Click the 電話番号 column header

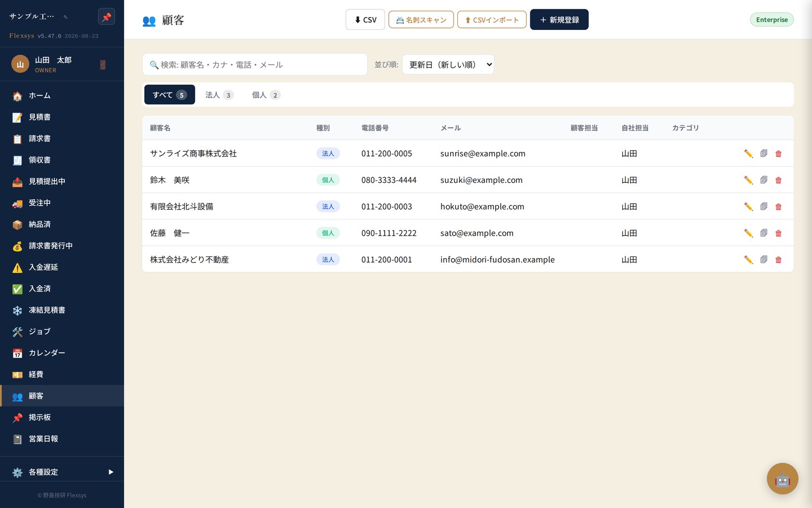pos(375,128)
